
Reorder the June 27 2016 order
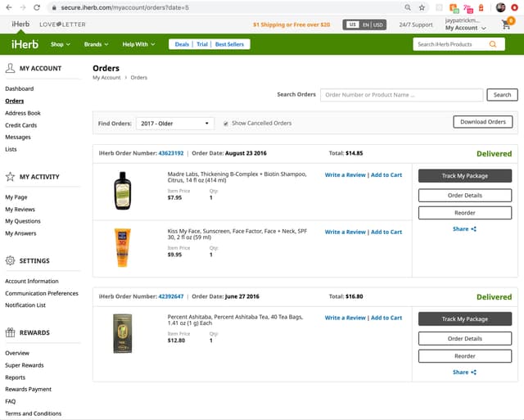pyautogui.click(x=465, y=356)
